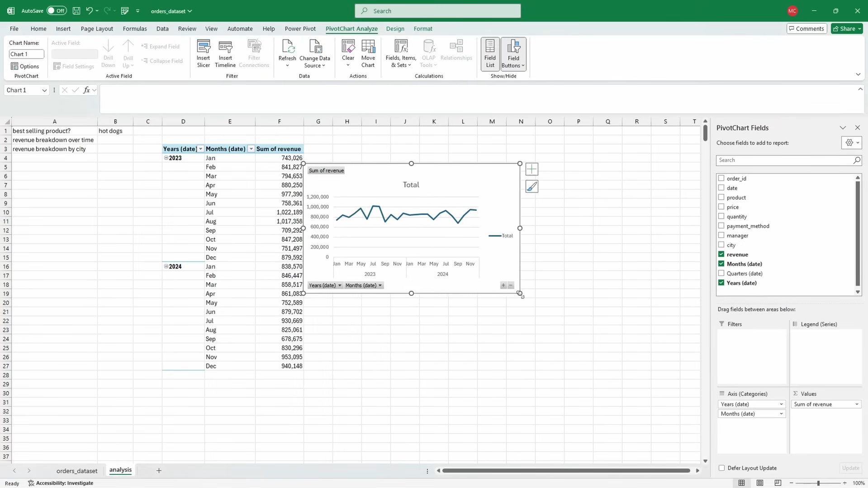
Task: Expand entire field plus button on chart
Action: coord(503,285)
